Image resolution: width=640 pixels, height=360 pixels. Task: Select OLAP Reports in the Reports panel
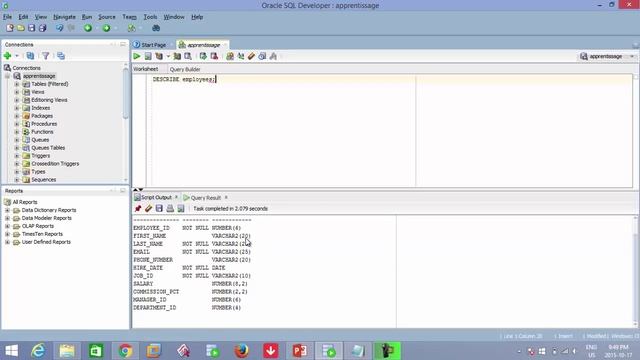38,226
